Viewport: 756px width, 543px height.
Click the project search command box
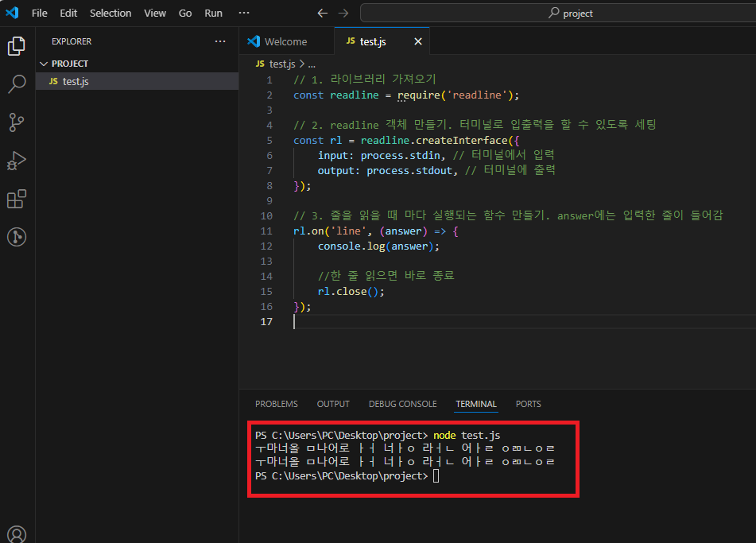tap(558, 13)
